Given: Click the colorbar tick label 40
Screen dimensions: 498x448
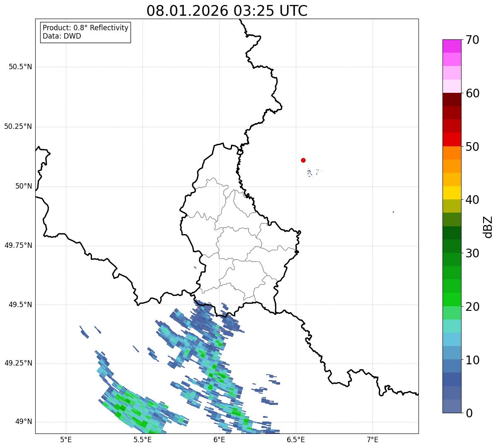Looking at the screenshot, I should (472, 200).
